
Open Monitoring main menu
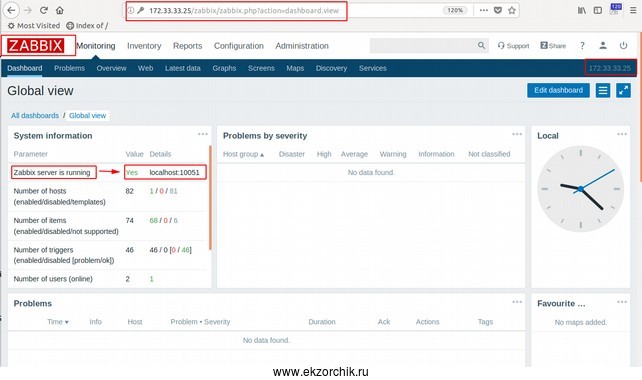point(96,46)
